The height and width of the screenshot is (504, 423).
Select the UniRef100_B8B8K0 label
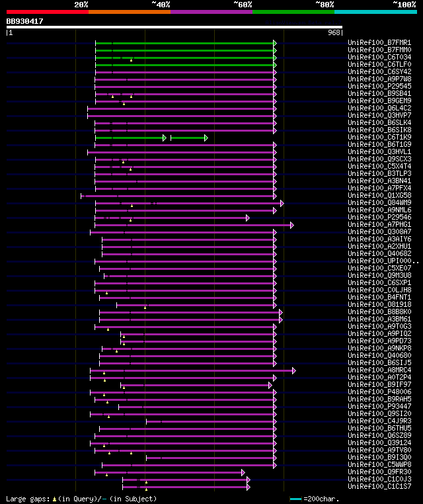tap(379, 312)
